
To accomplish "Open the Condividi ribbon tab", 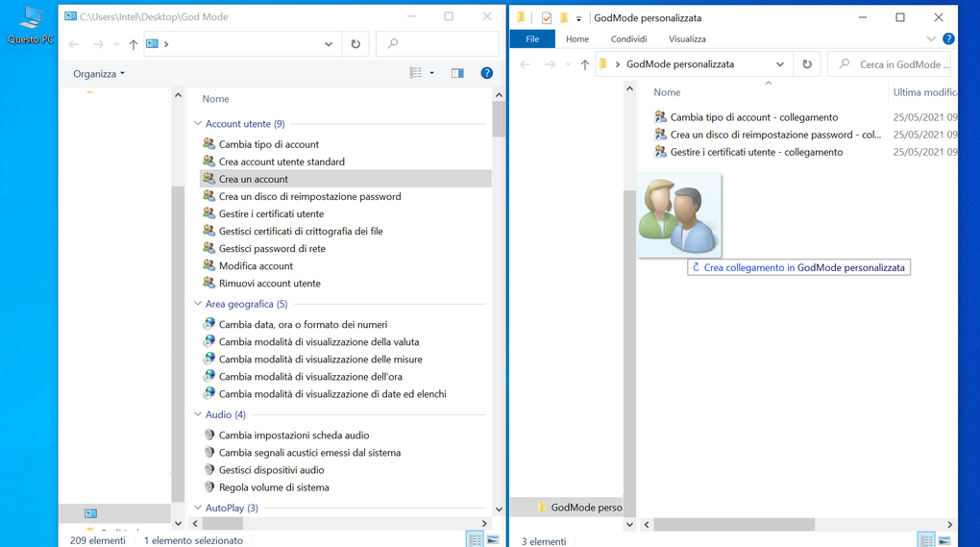I will [628, 38].
